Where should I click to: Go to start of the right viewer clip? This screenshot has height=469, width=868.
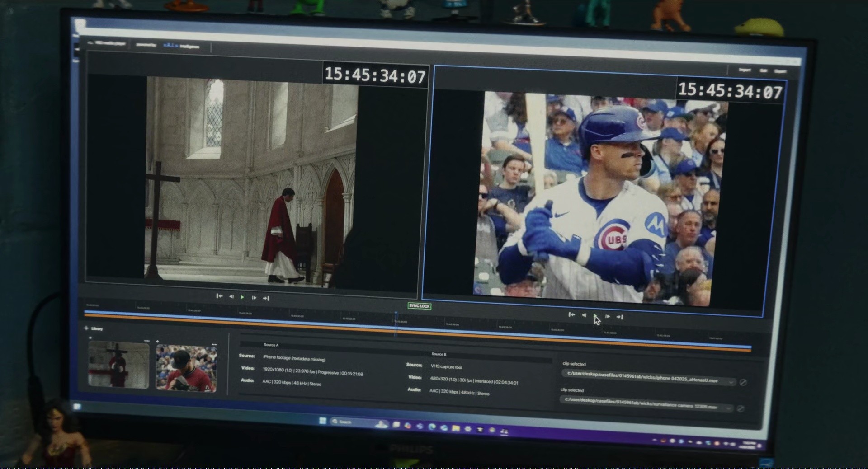tap(571, 315)
